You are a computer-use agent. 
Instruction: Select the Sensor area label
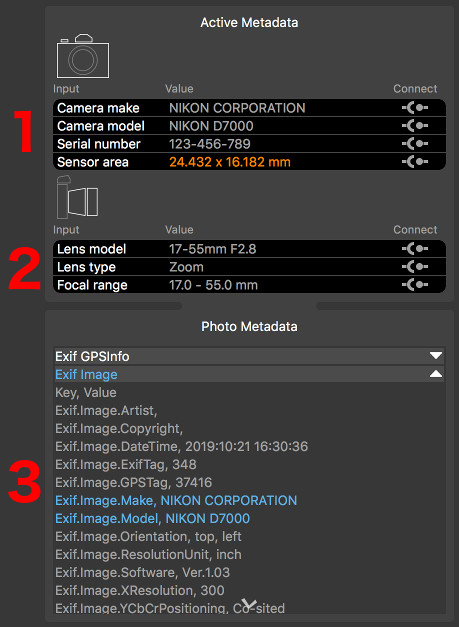tap(93, 162)
